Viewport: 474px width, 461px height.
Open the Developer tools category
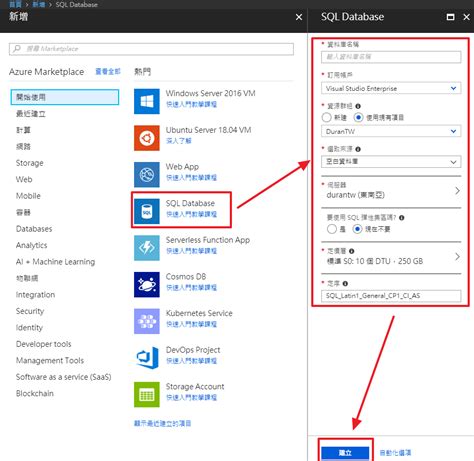coord(44,344)
